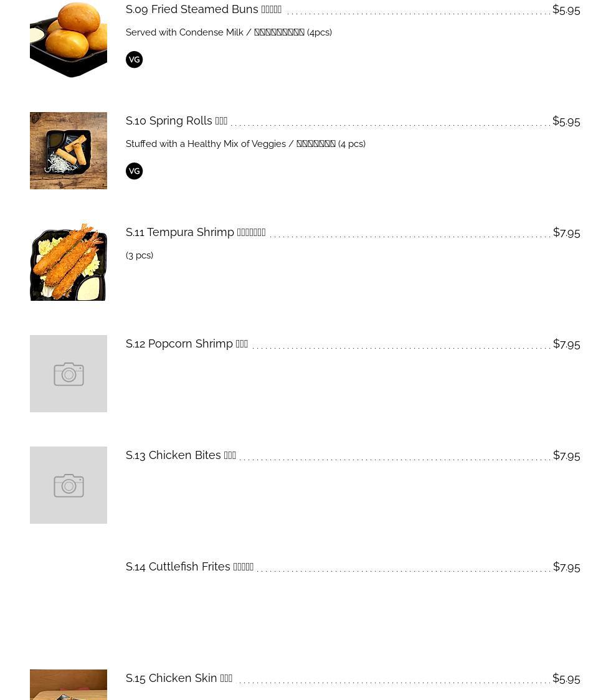Open the Spring Rolls photo
This screenshot has height=700, width=601.
click(69, 151)
